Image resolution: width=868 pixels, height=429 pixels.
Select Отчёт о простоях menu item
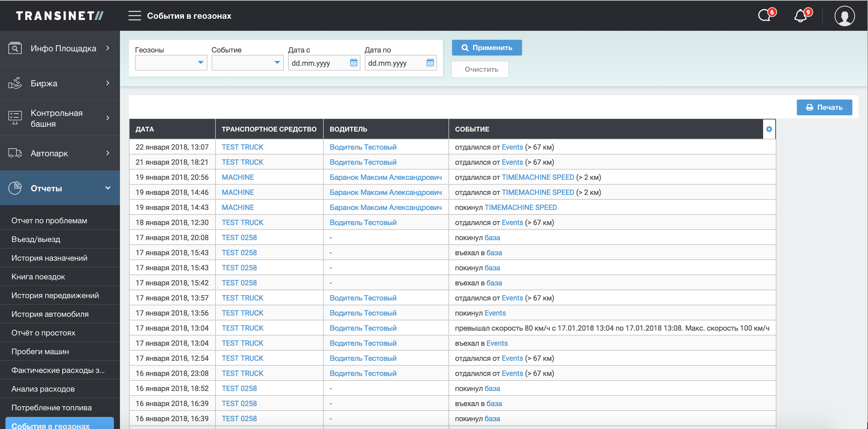tap(43, 332)
